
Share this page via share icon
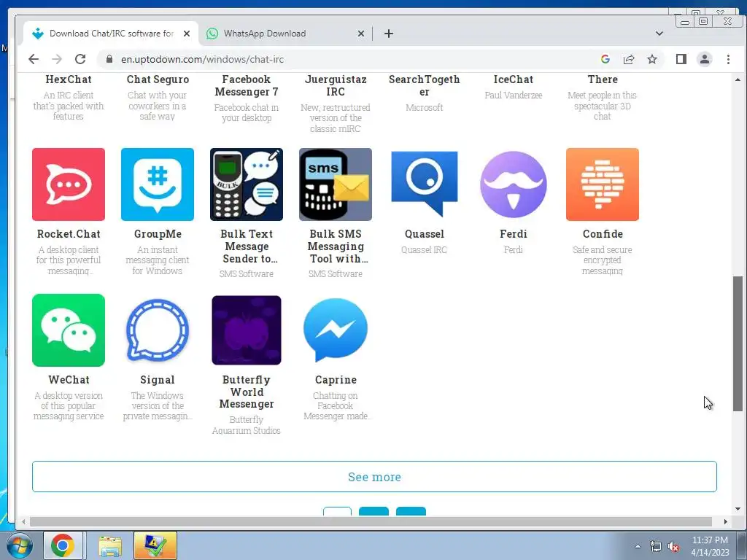pyautogui.click(x=629, y=59)
